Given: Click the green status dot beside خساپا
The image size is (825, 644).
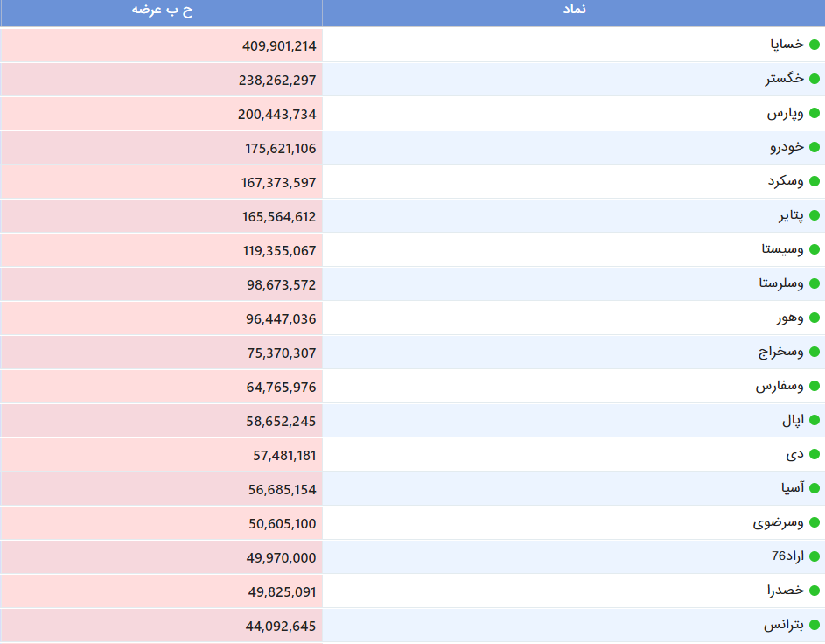Looking at the screenshot, I should (814, 45).
